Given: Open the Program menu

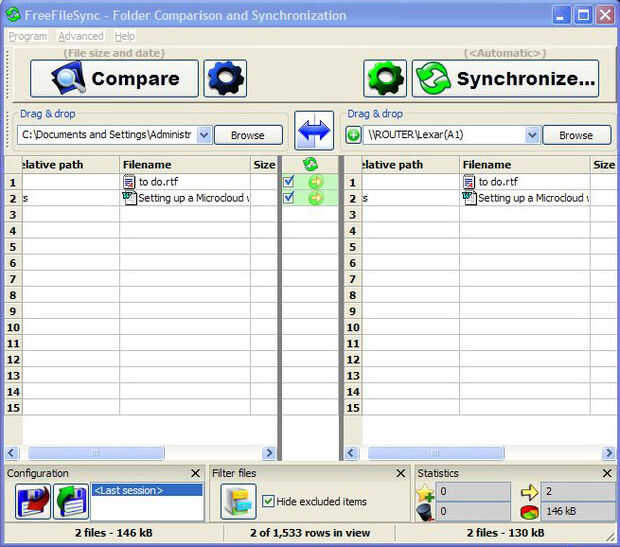Looking at the screenshot, I should 28,36.
